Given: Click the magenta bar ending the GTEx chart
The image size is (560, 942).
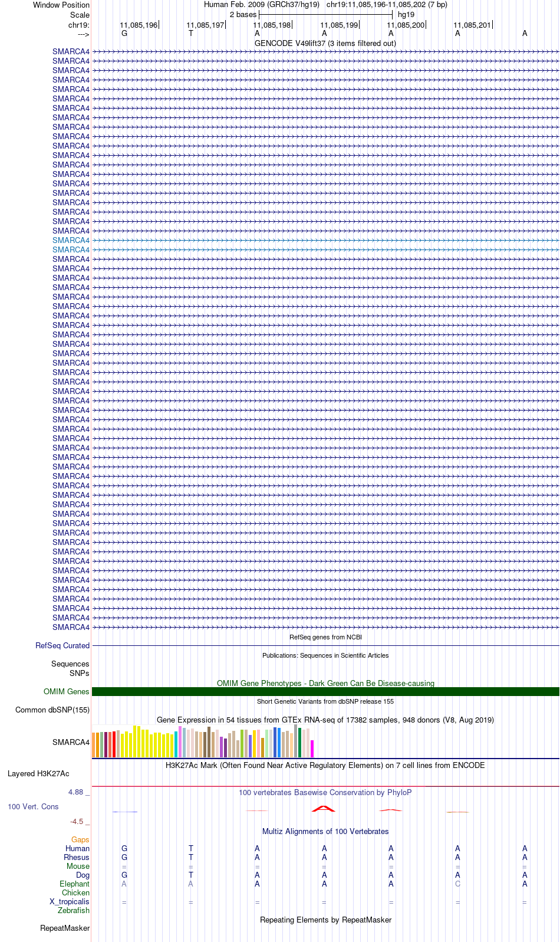Looking at the screenshot, I should (312, 749).
